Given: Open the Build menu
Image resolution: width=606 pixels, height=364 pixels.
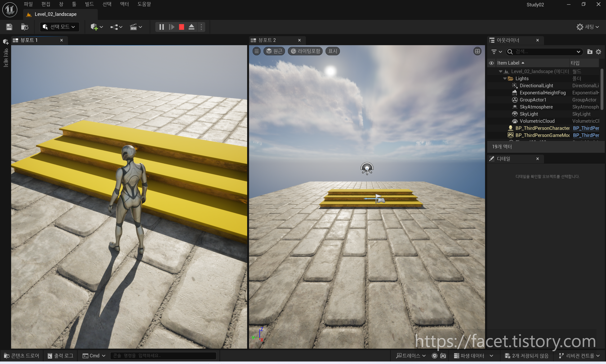Looking at the screenshot, I should (89, 4).
